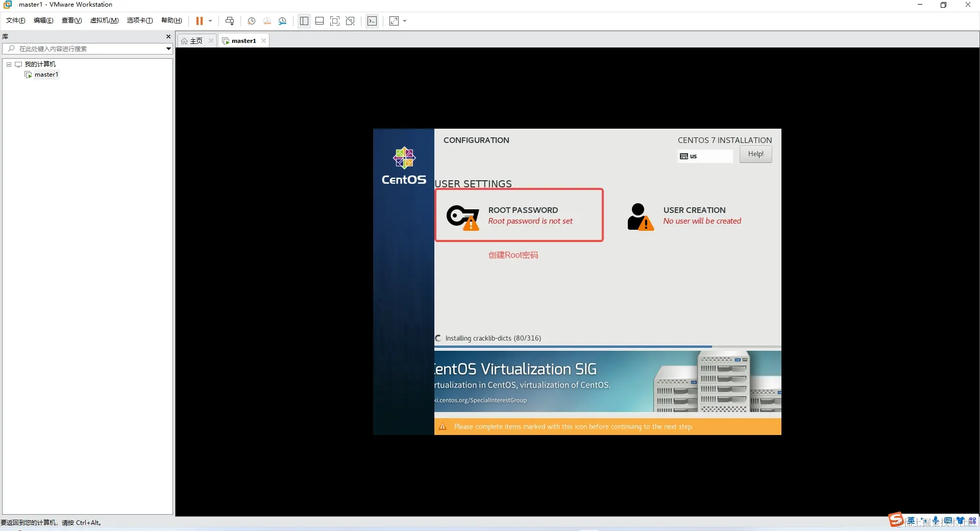Open the 帮助(H) menu
The width and height of the screenshot is (980, 531).
point(171,20)
